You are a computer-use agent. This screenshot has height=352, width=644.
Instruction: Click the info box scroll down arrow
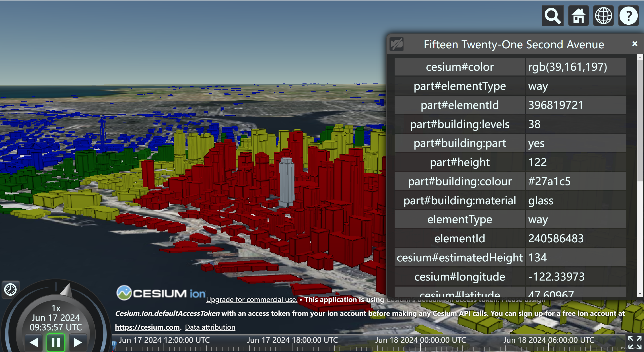[x=640, y=294]
